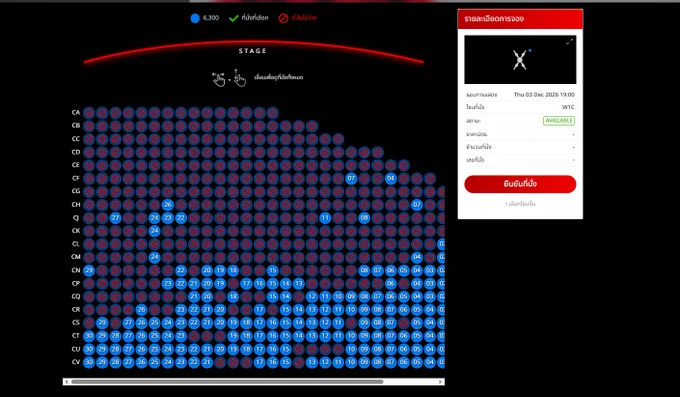The width and height of the screenshot is (680, 397).
Task: Click the row label 'CA'
Action: (x=76, y=112)
